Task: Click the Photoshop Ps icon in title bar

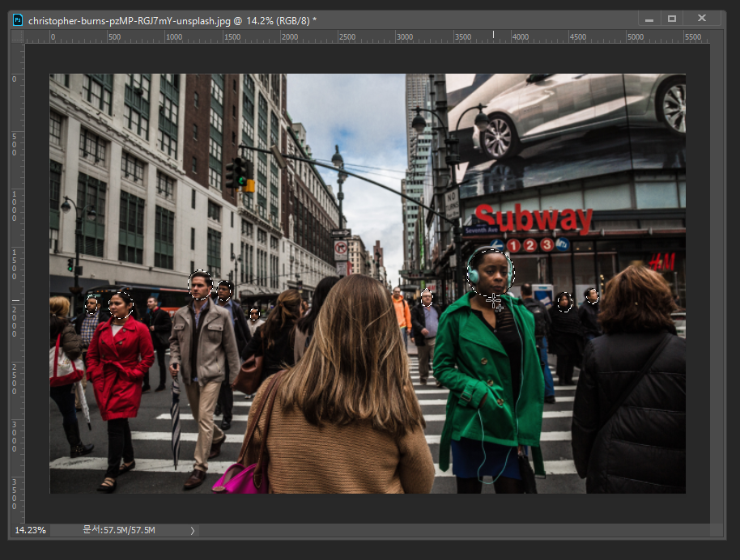Action: point(18,20)
